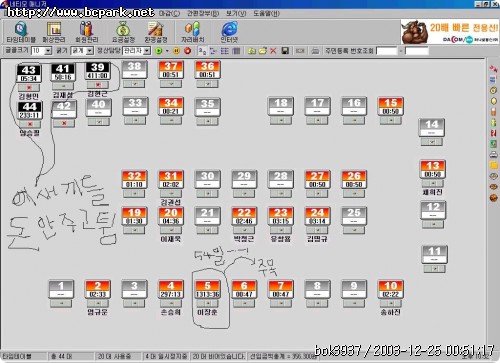
Task: Toggle the small button under seat 43
Action: click(29, 88)
